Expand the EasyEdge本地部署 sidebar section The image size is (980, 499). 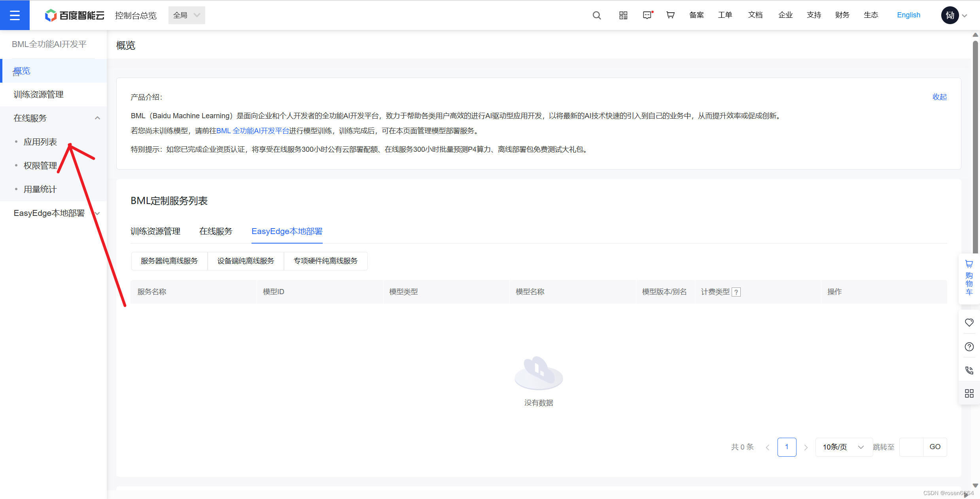point(97,213)
